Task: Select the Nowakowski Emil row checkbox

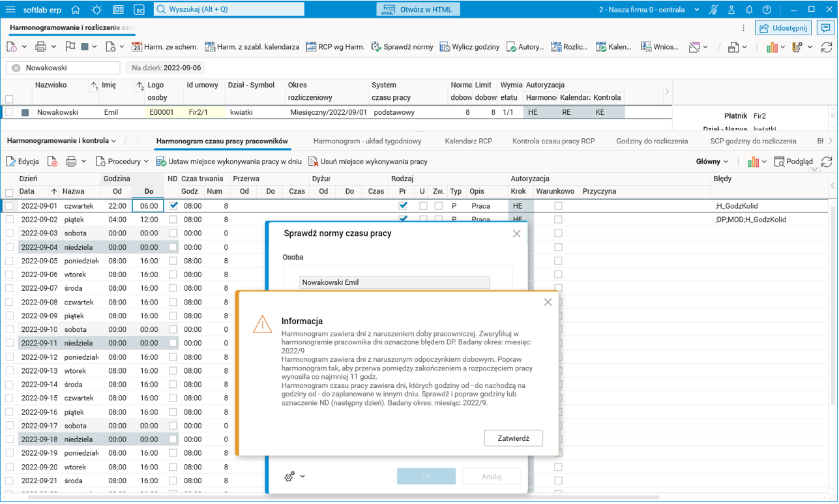Action: [9, 112]
